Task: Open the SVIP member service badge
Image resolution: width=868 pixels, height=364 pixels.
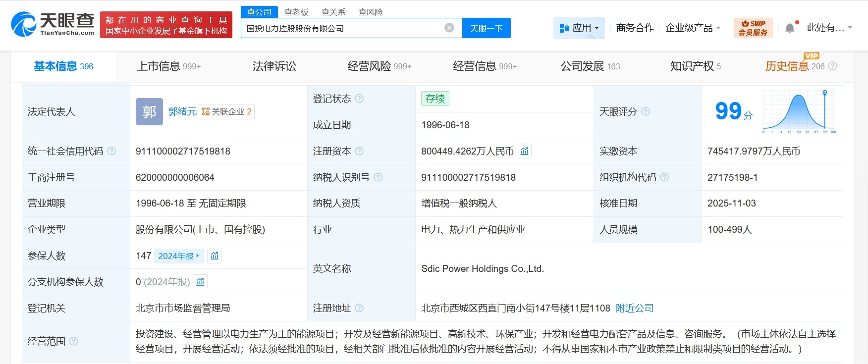Action: tap(753, 28)
